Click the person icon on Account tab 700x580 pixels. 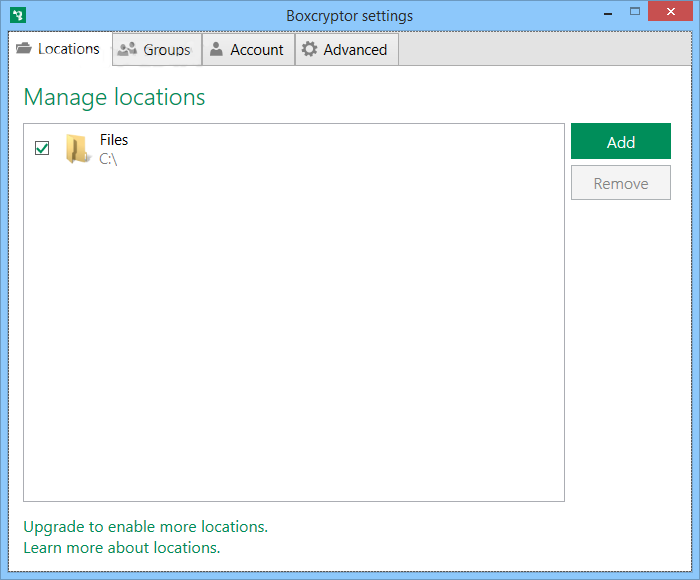(216, 49)
